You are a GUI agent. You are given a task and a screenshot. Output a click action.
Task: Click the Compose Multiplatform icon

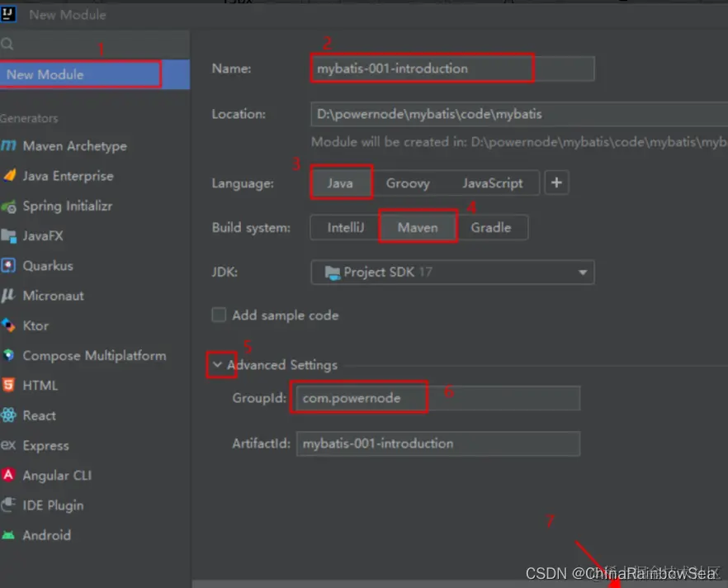(8, 355)
